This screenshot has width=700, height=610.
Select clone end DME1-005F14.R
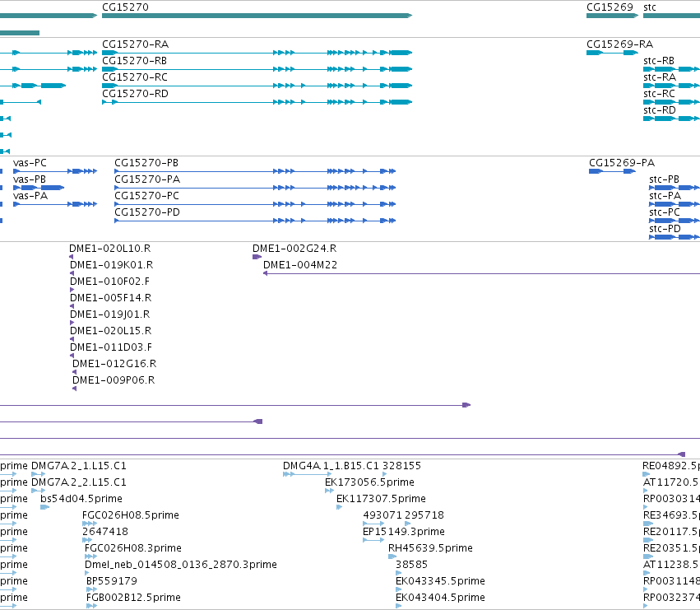tap(72, 306)
